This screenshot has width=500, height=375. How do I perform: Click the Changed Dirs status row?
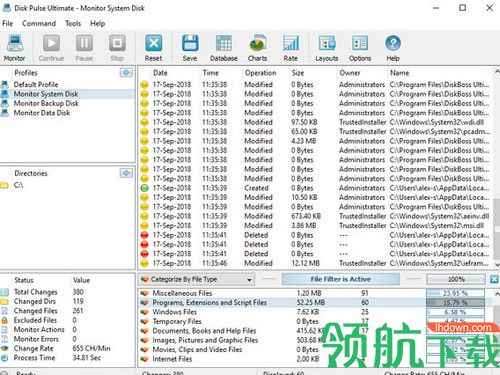tap(68, 301)
